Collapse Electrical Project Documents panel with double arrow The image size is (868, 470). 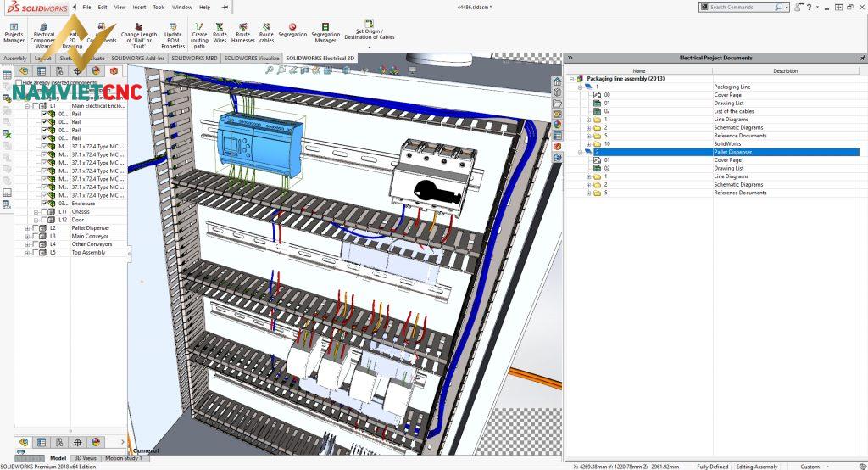coord(570,58)
